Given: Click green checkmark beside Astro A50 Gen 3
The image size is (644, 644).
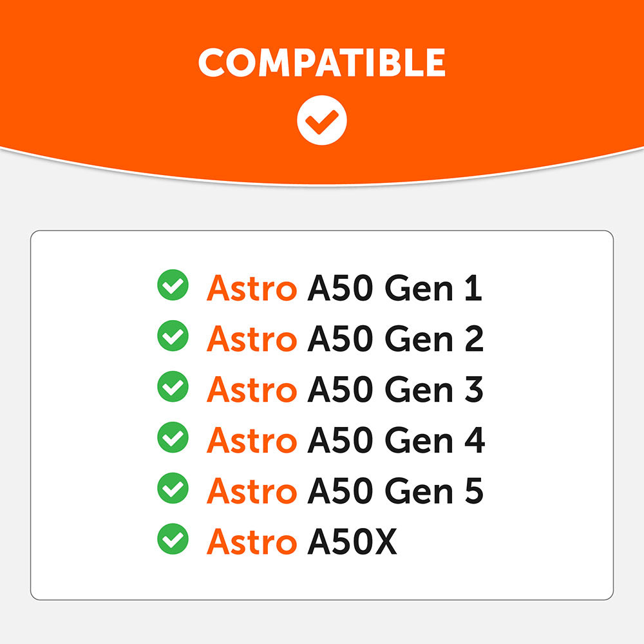Looking at the screenshot, I should [173, 386].
